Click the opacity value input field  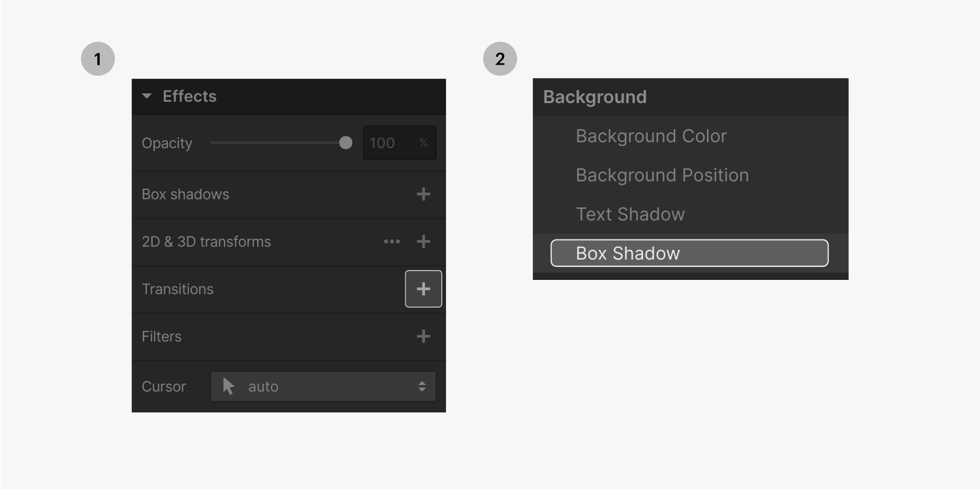point(400,143)
